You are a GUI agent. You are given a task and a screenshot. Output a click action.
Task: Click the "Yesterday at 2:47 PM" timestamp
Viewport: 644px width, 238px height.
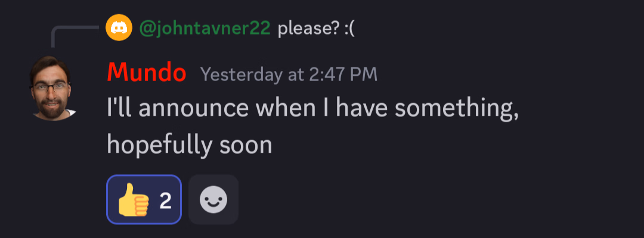[289, 75]
